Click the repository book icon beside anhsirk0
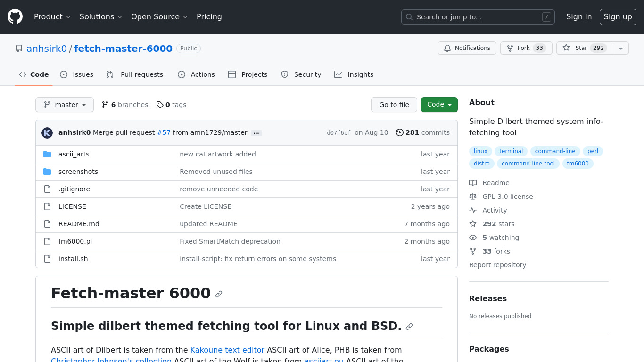This screenshot has height=362, width=644. 19,49
